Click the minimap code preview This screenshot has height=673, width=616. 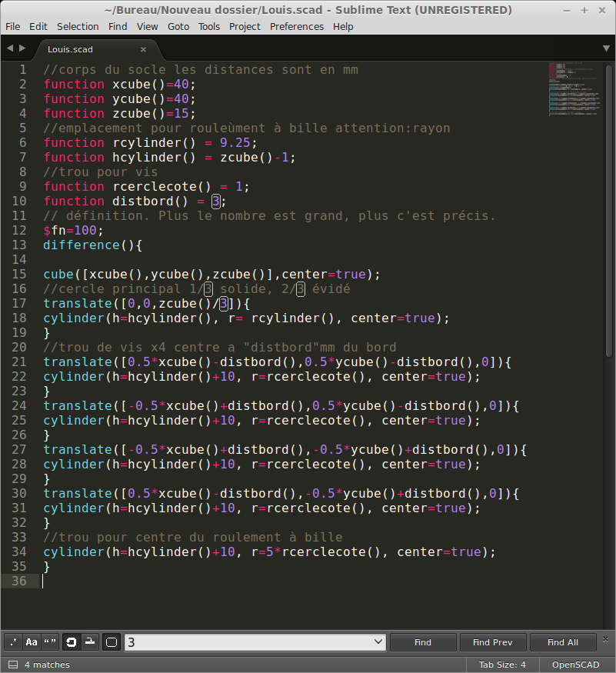(x=573, y=88)
